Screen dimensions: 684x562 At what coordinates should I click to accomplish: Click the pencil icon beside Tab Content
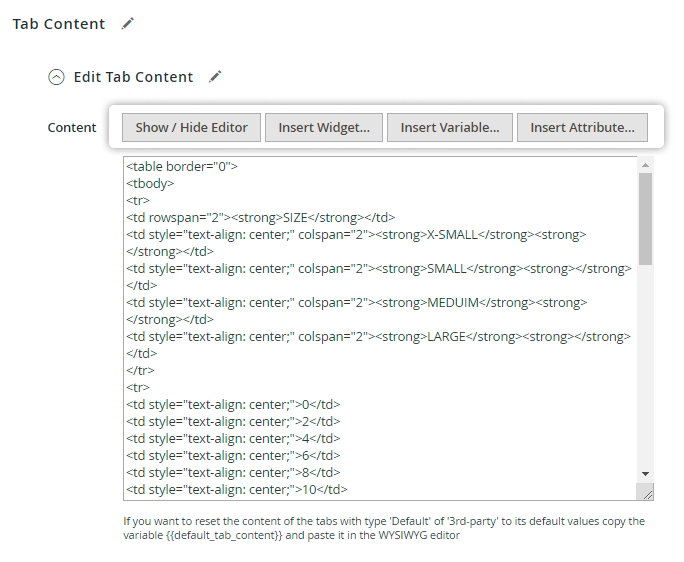(127, 24)
